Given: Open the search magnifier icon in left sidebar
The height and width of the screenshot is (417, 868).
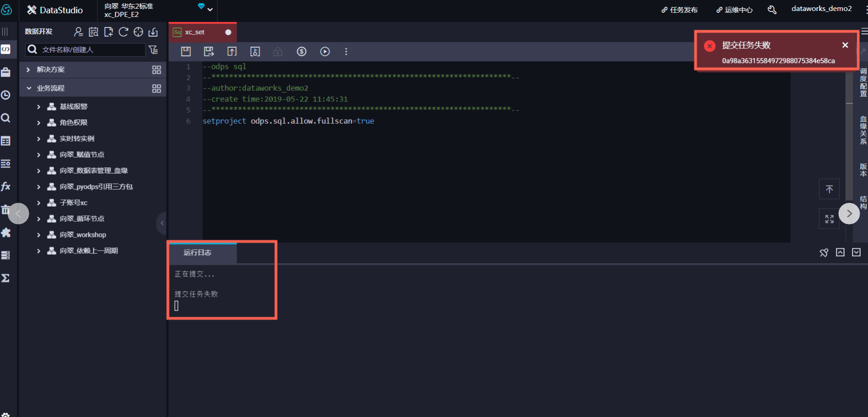Looking at the screenshot, I should click(x=6, y=118).
